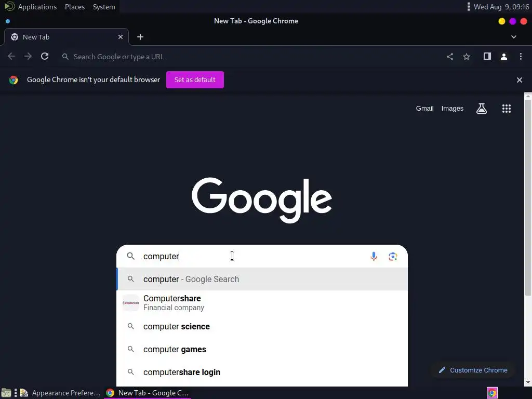The image size is (532, 399).
Task: Close the New Tab tab
Action: coord(121,37)
